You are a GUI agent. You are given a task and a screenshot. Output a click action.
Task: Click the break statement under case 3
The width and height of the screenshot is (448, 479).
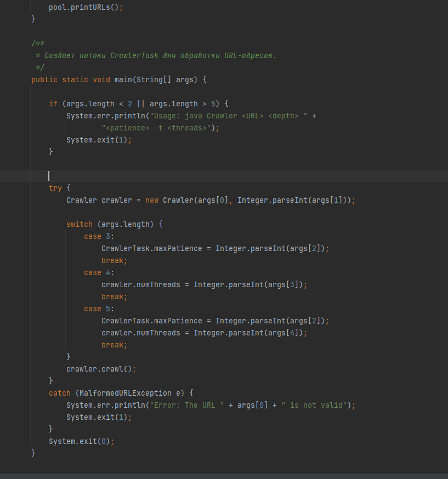[x=114, y=260]
